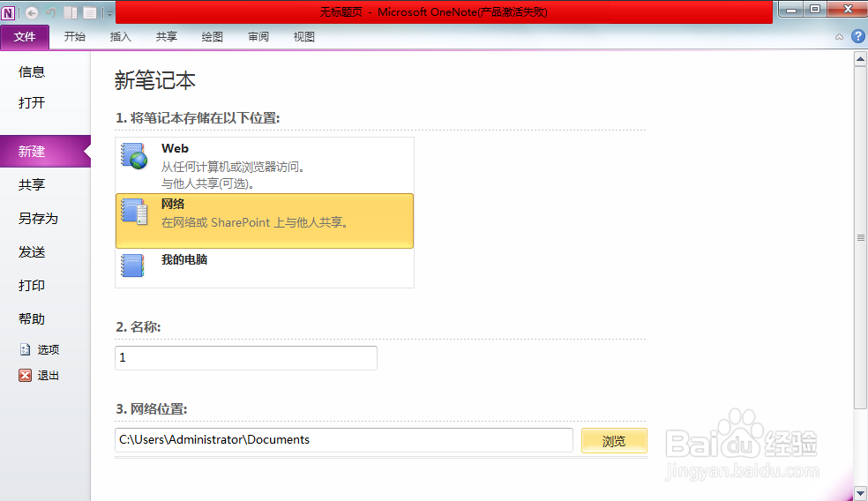Collapse the ribbon with the caret icon
This screenshot has width=868, height=501.
(839, 37)
